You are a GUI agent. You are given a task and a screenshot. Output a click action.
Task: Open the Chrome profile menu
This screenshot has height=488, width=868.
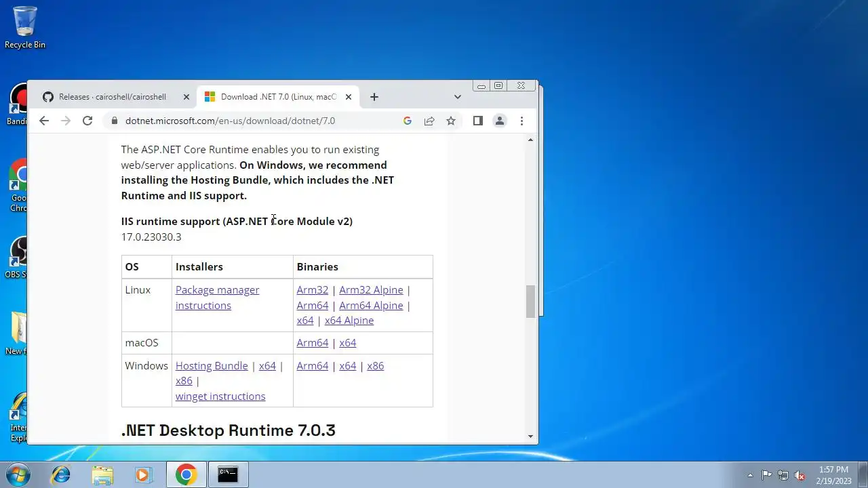click(500, 121)
